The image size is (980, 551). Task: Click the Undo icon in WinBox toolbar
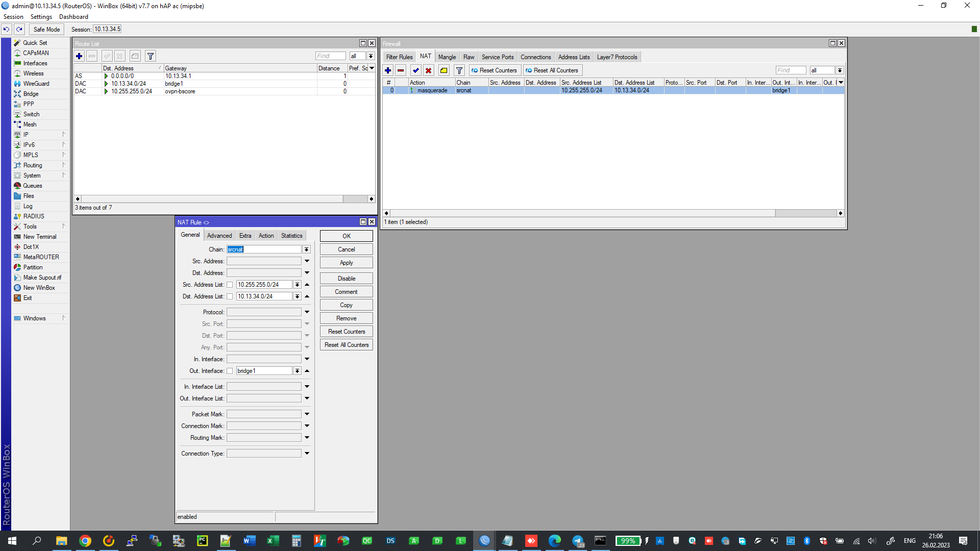tap(6, 29)
